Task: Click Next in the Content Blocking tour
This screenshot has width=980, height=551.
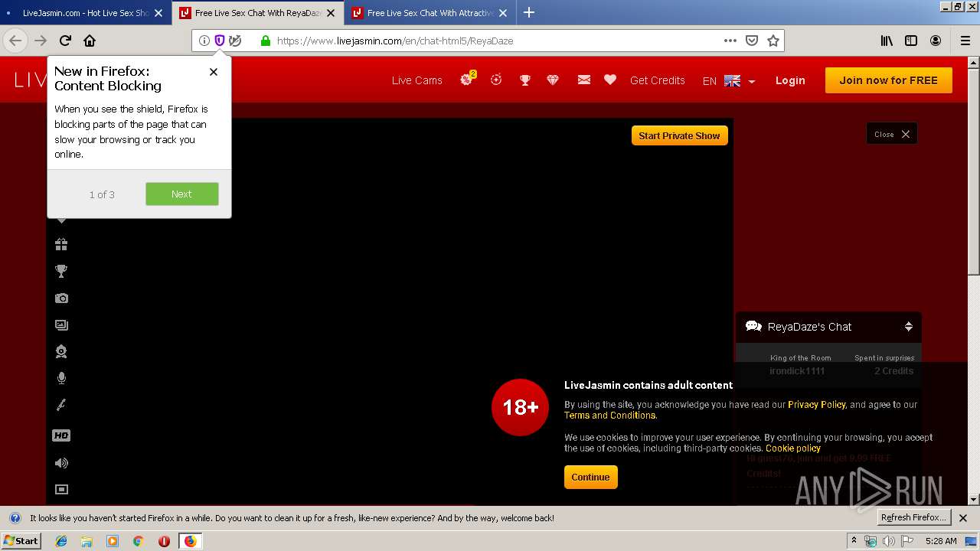Action: click(x=181, y=194)
